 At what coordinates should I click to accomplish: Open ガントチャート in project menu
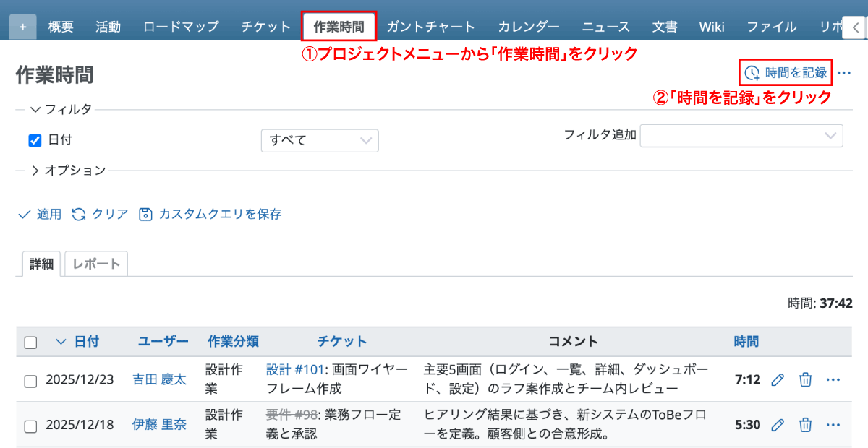pyautogui.click(x=430, y=27)
